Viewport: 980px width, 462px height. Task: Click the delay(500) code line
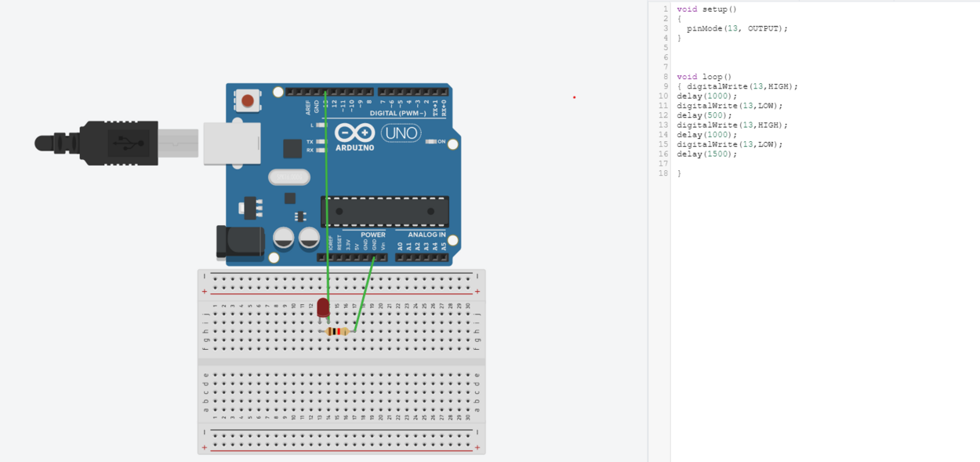[x=705, y=115]
